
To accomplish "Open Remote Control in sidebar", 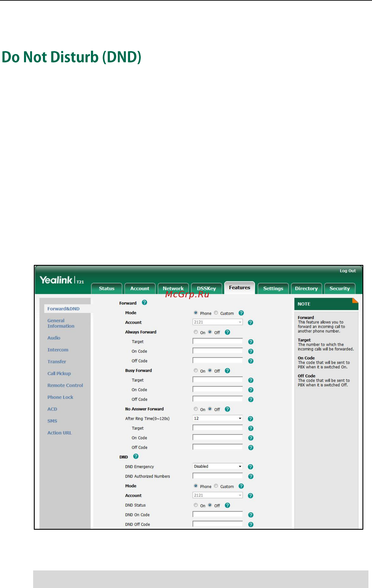I will coord(65,385).
